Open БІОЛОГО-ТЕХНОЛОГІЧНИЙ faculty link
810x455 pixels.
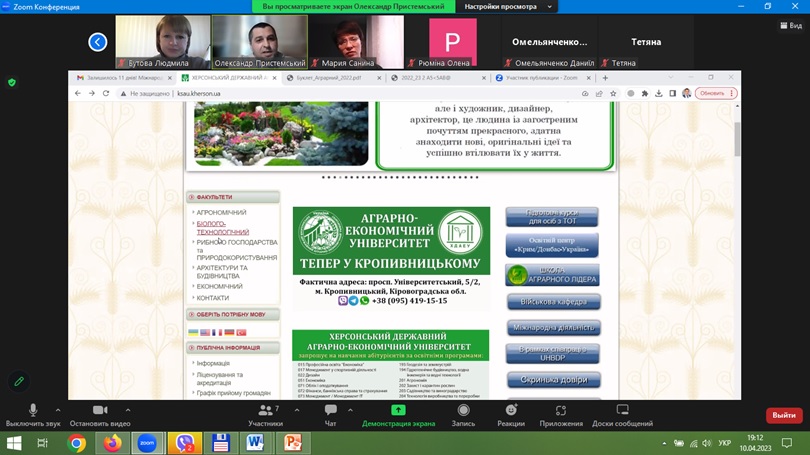click(x=223, y=228)
